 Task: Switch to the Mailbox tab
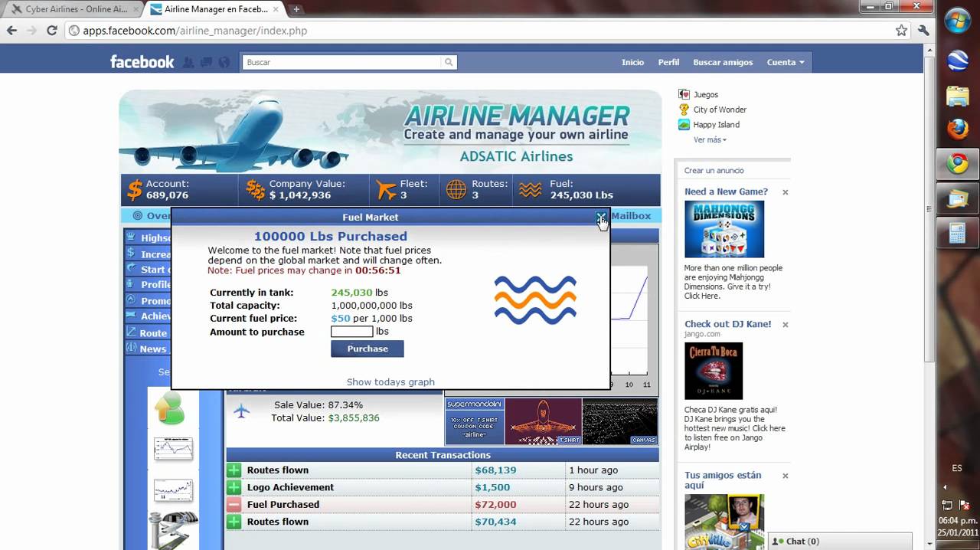(631, 216)
